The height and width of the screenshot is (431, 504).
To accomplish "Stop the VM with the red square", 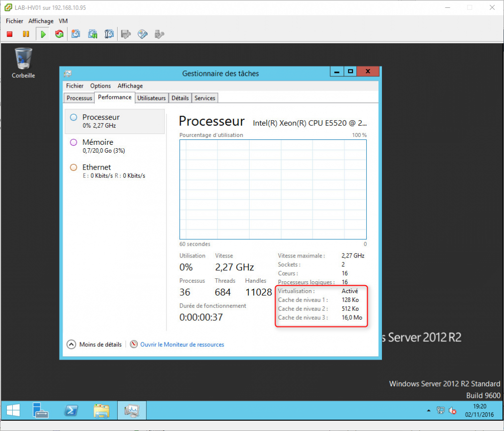I will [x=10, y=34].
